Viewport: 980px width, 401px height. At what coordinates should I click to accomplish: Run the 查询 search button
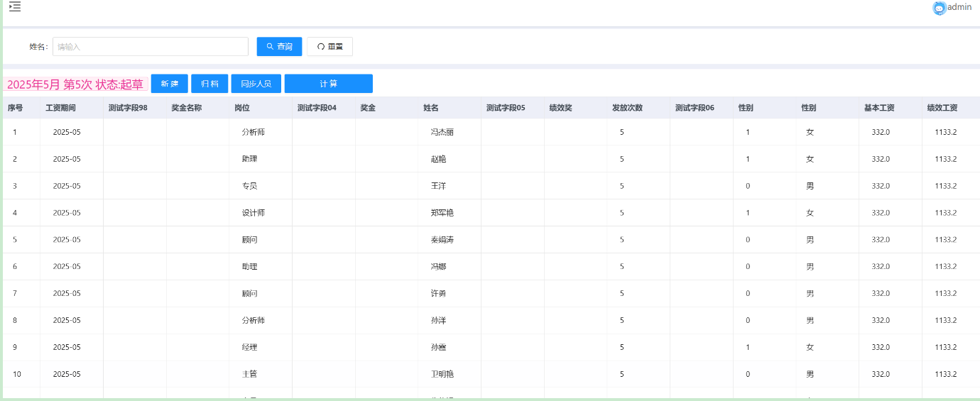[279, 47]
